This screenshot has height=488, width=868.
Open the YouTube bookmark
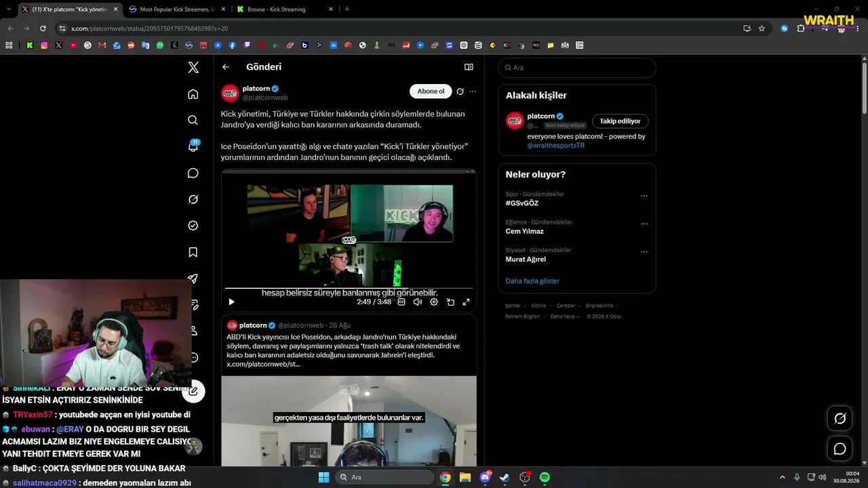click(x=73, y=45)
